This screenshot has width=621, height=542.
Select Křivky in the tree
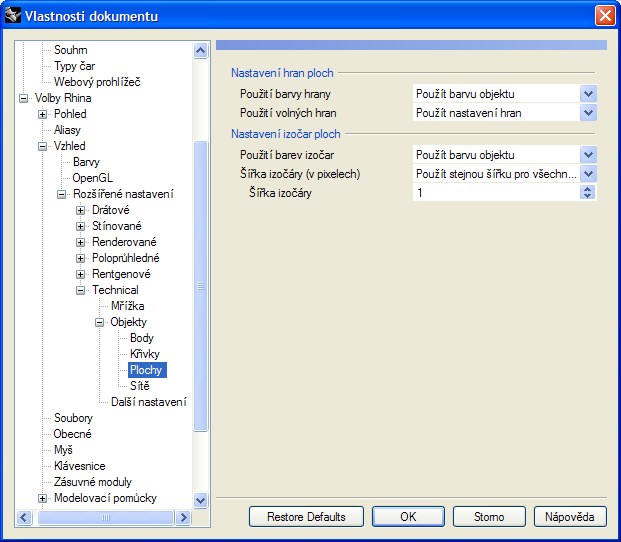(144, 354)
